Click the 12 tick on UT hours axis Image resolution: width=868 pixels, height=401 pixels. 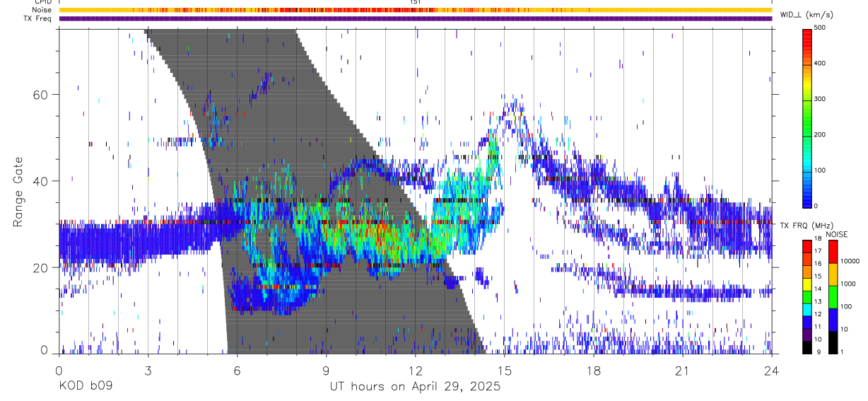(416, 370)
